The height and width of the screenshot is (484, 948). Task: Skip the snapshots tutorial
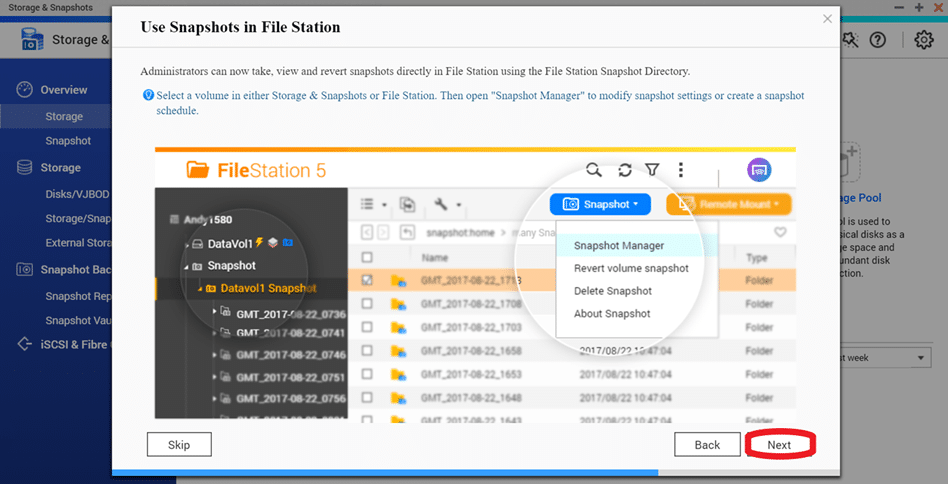click(179, 445)
